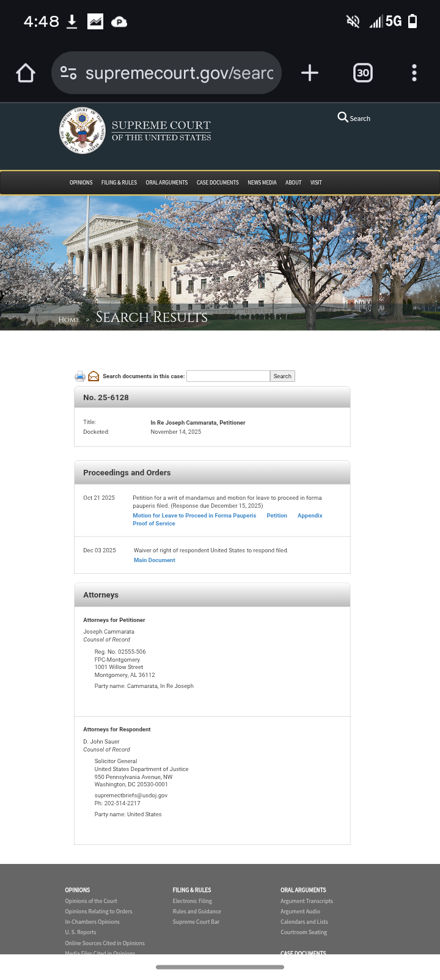Viewport: 440px width, 980px height.
Task: Click the email supremectbriefs@usdoj.gov
Action: point(131,795)
